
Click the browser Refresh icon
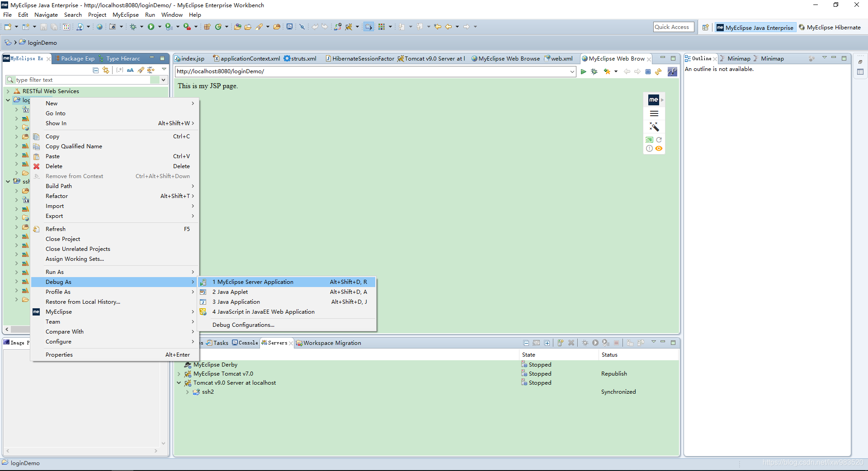658,71
